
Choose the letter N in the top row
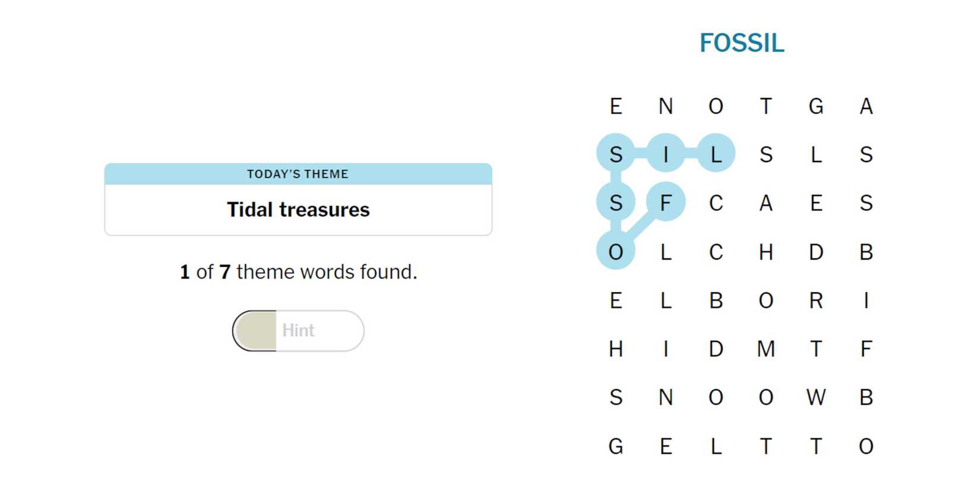coord(666,106)
